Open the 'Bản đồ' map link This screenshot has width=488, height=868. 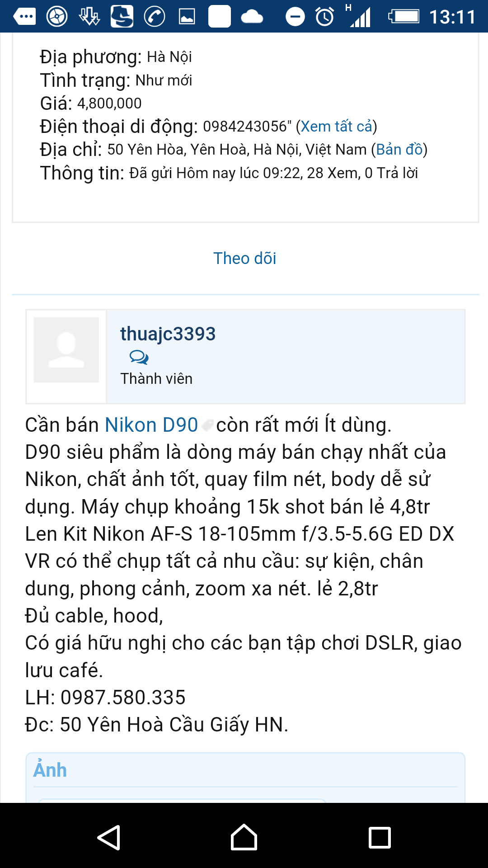click(399, 150)
